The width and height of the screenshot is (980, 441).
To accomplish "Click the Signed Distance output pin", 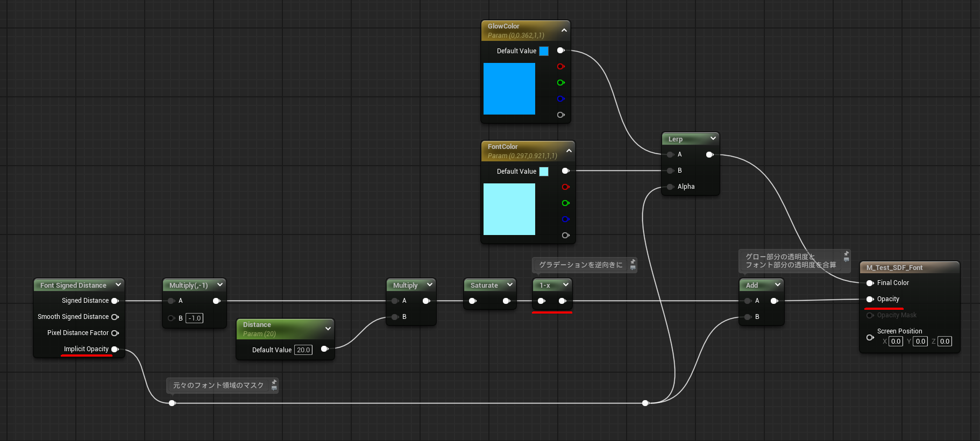I will click(x=115, y=301).
